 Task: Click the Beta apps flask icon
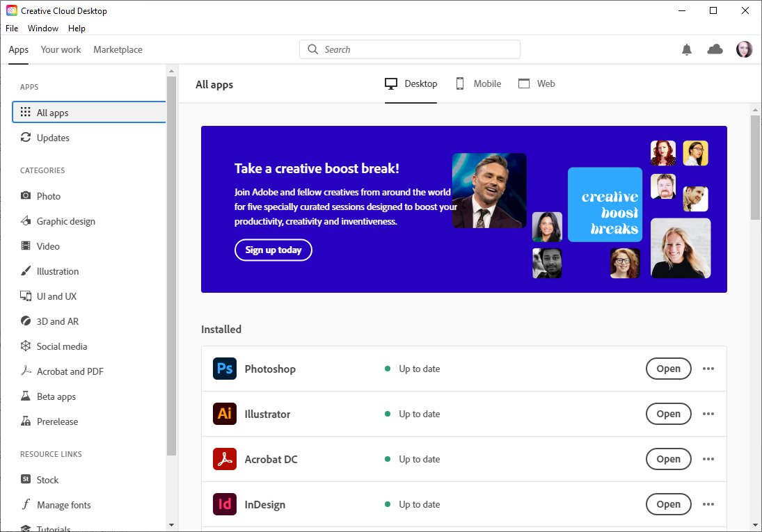coord(26,396)
